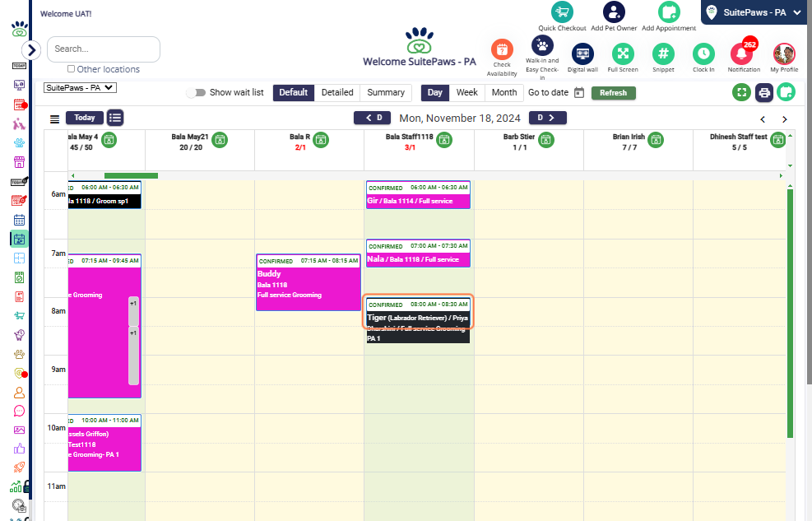Click the sidebar user profile icon

point(19,393)
